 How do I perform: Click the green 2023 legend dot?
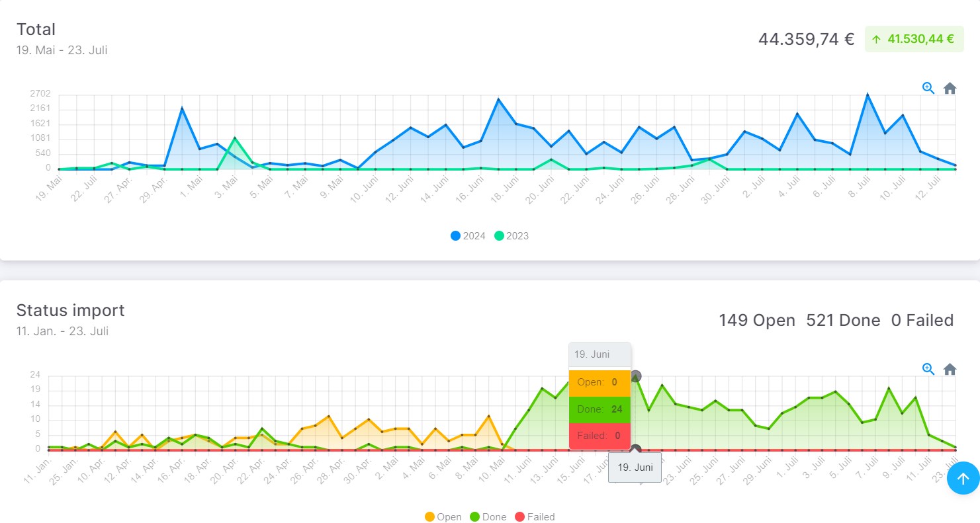(x=499, y=236)
